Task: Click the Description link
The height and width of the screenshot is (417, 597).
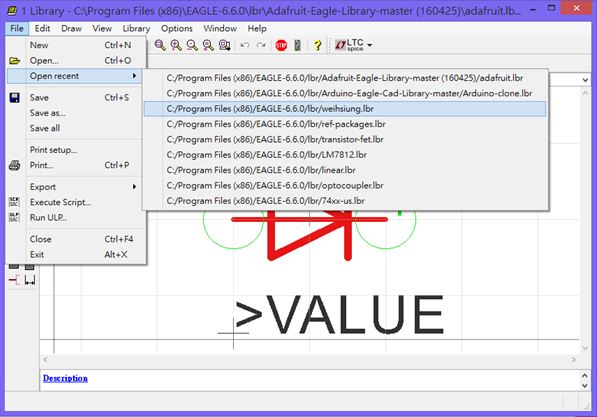Action: [x=65, y=378]
